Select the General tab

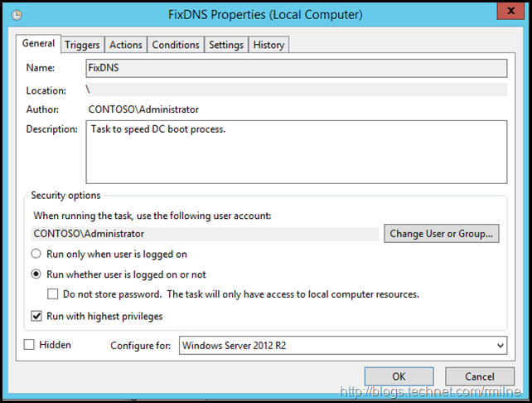point(38,43)
